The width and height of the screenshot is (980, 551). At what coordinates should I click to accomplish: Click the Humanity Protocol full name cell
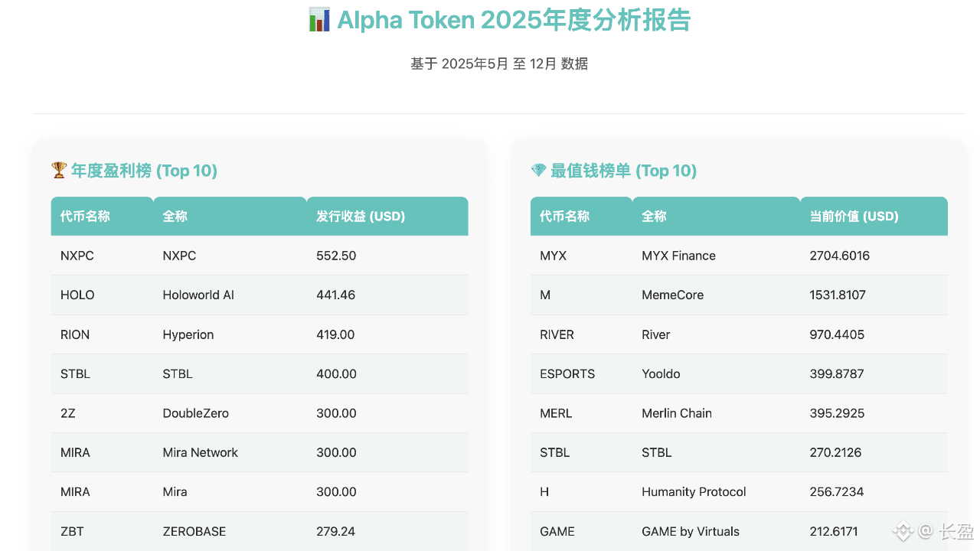(x=694, y=492)
